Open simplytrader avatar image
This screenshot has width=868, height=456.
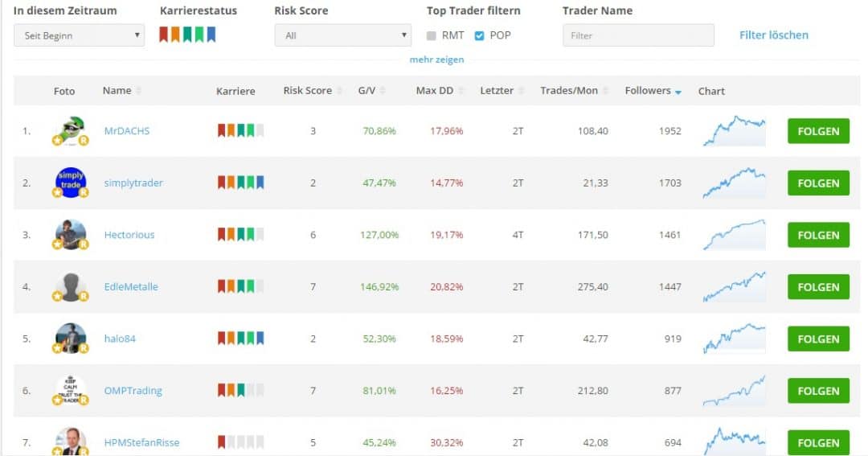[70, 183]
